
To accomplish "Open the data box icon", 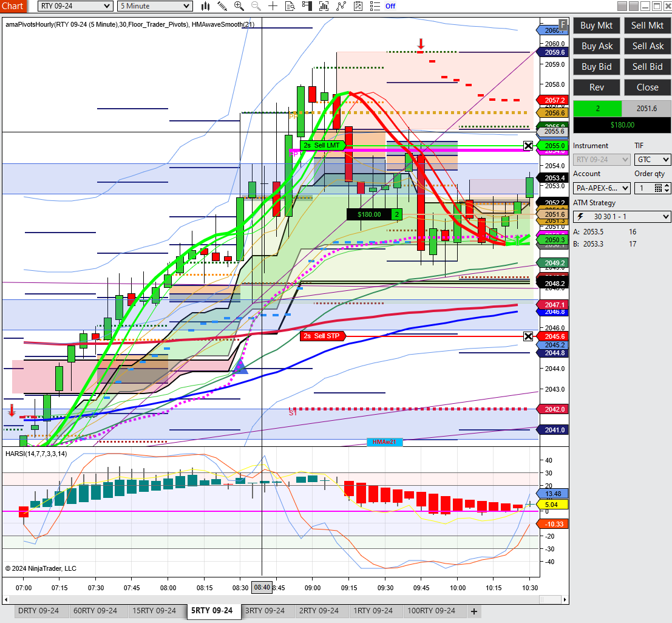I will (x=290, y=6).
